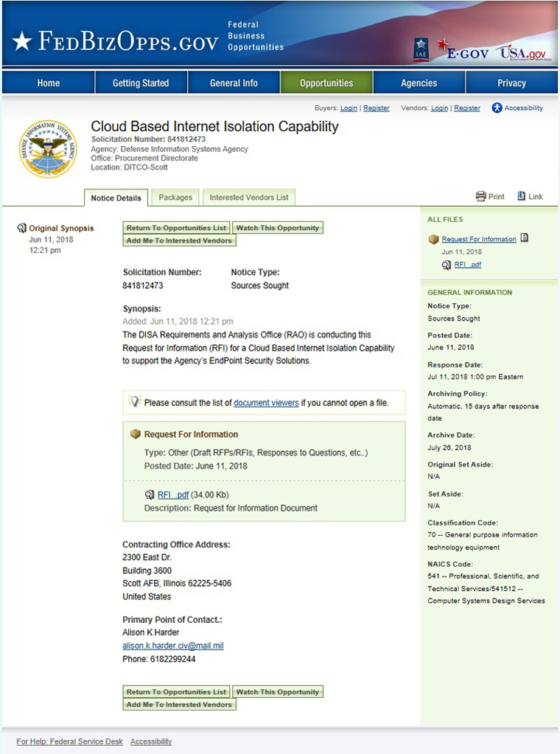Click magnifier icon beside sidebar RFI_.pdf

point(447,265)
